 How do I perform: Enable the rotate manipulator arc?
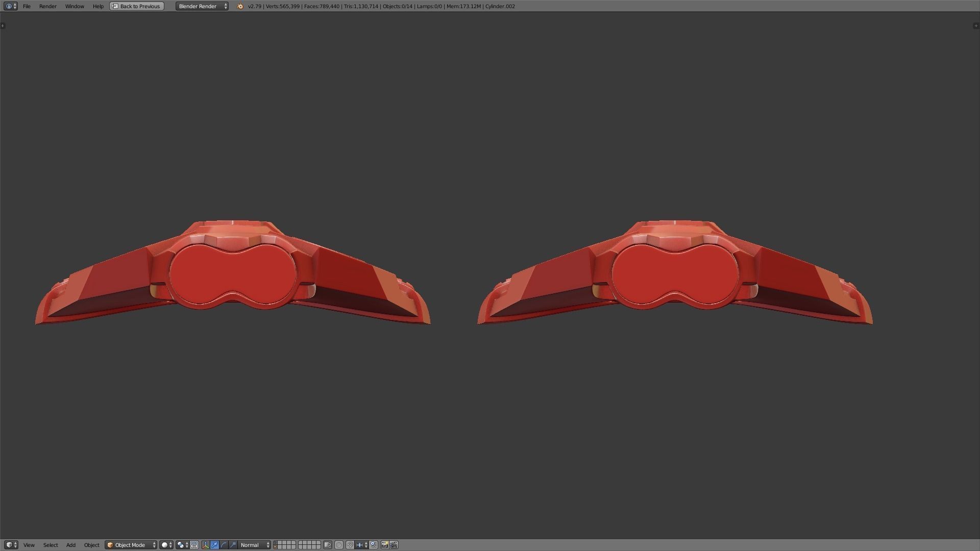224,545
